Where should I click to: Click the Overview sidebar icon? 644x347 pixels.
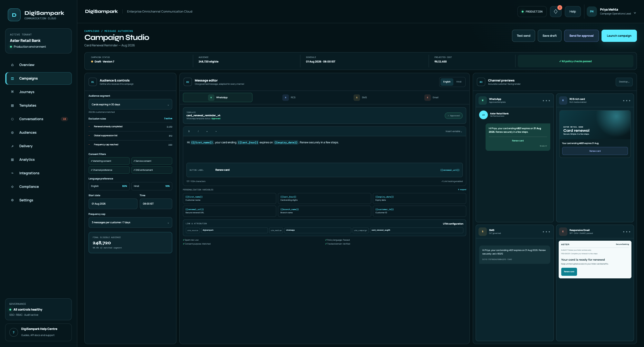click(13, 65)
